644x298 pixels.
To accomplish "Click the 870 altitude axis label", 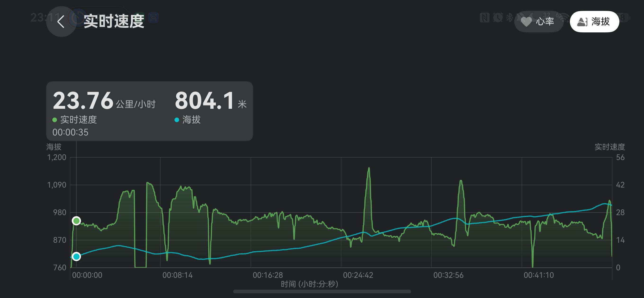I will 59,240.
